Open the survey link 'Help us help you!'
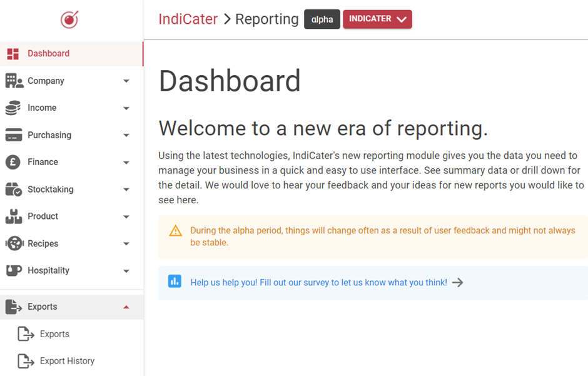The width and height of the screenshot is (588, 376). tap(319, 282)
